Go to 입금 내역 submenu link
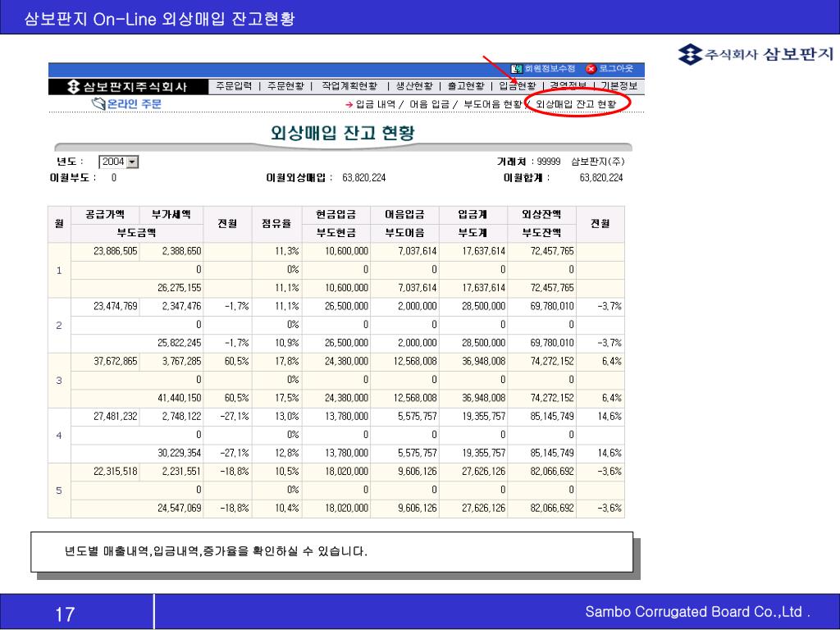The image size is (840, 630). pos(376,104)
